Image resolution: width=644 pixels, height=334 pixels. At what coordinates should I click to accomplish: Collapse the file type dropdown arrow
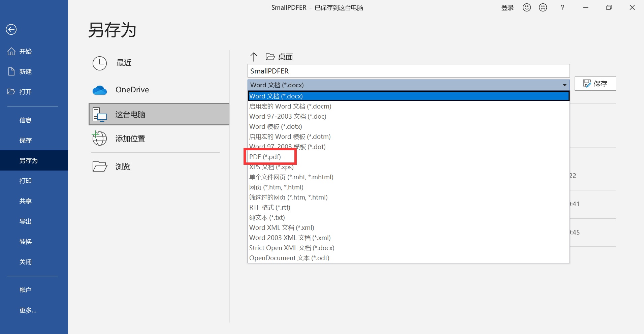(564, 85)
